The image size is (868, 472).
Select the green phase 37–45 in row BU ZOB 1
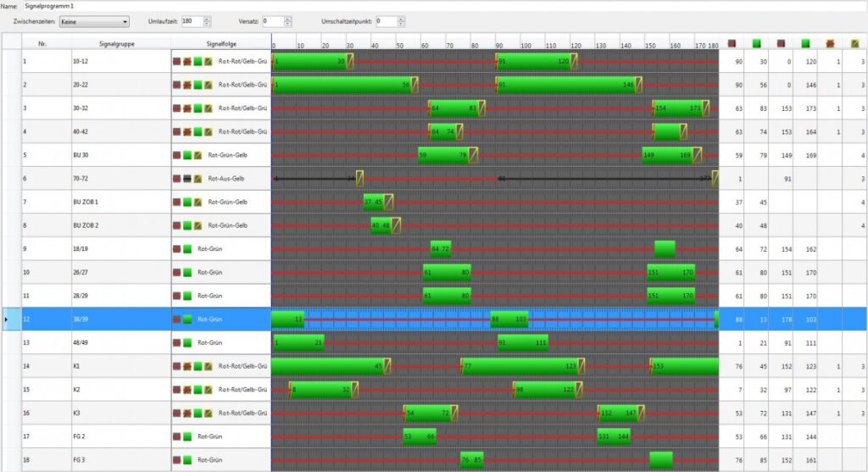pyautogui.click(x=374, y=202)
